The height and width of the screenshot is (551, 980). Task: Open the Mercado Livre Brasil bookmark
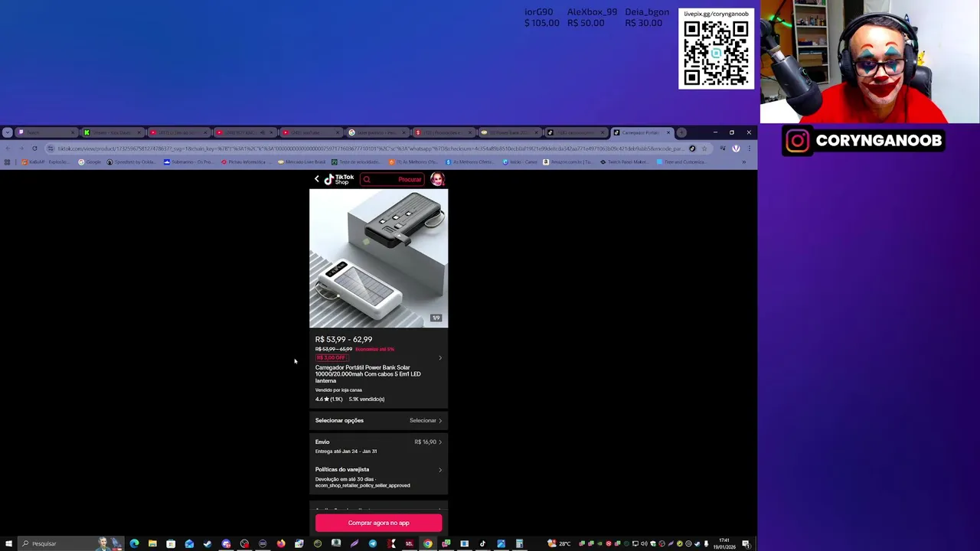[301, 162]
